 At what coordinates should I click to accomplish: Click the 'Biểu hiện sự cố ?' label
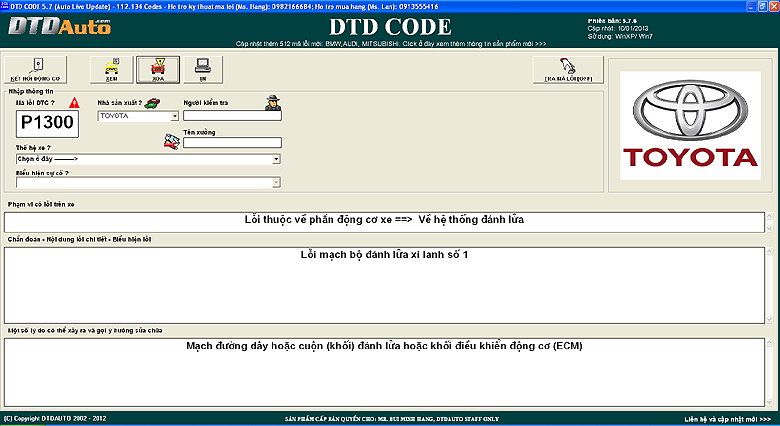42,173
